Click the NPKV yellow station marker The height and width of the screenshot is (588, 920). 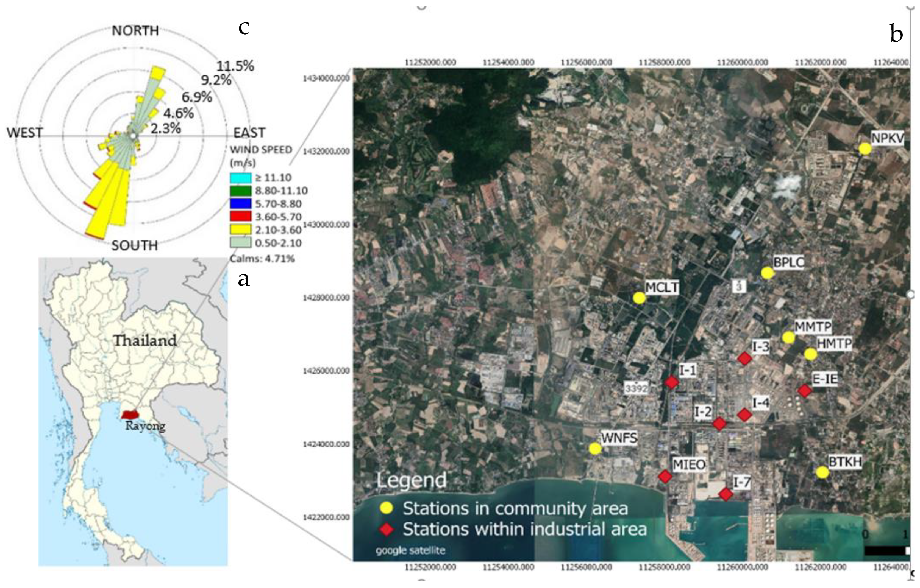click(x=865, y=149)
